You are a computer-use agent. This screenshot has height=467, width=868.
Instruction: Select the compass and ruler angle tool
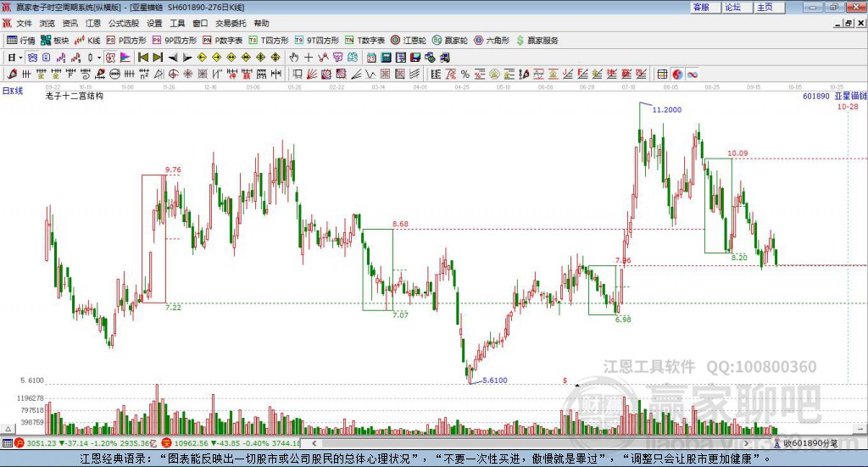pyautogui.click(x=159, y=74)
